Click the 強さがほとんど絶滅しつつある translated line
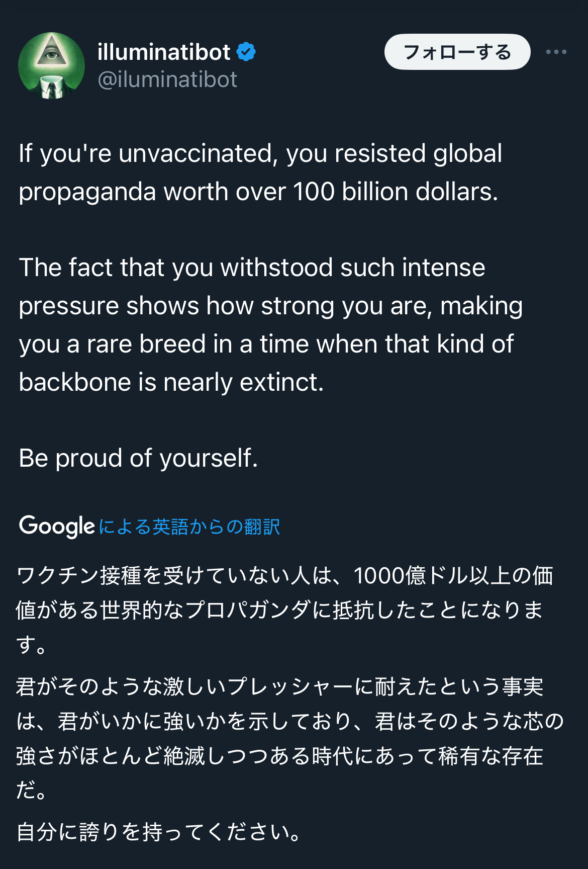 click(279, 756)
